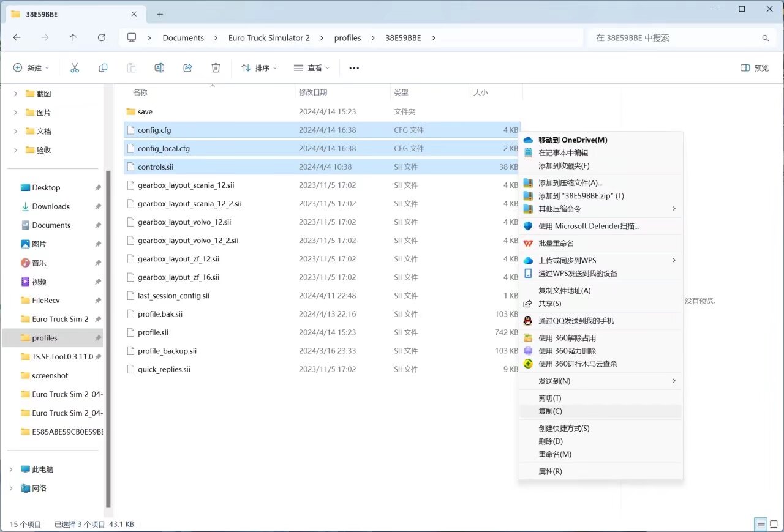Click the 视频 video icon in sidebar

point(25,282)
